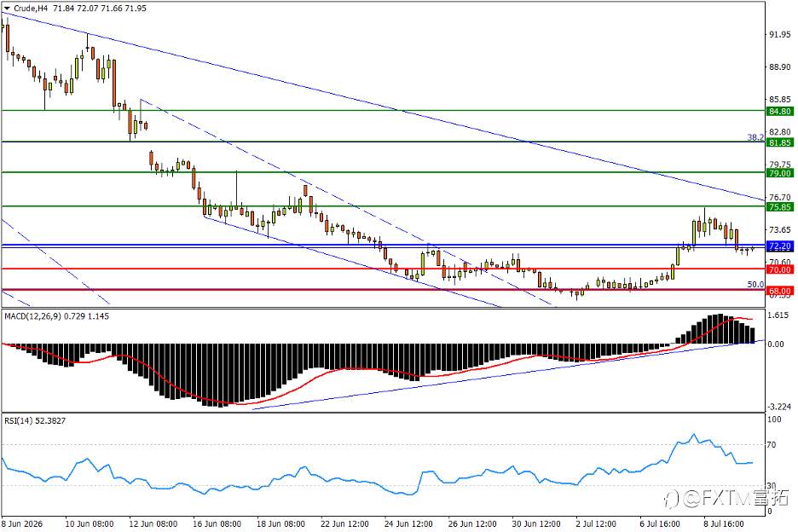Click the RSI(14) 52.3827 indicator label

pos(35,421)
